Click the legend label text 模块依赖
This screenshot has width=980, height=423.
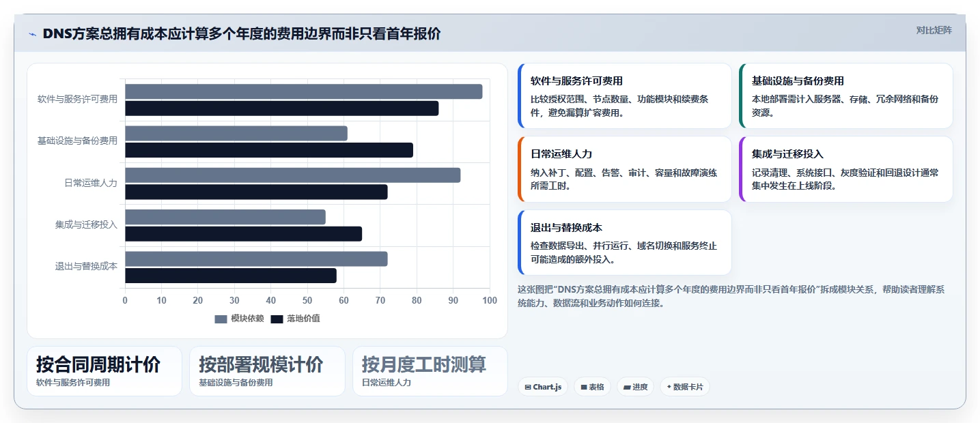click(247, 319)
